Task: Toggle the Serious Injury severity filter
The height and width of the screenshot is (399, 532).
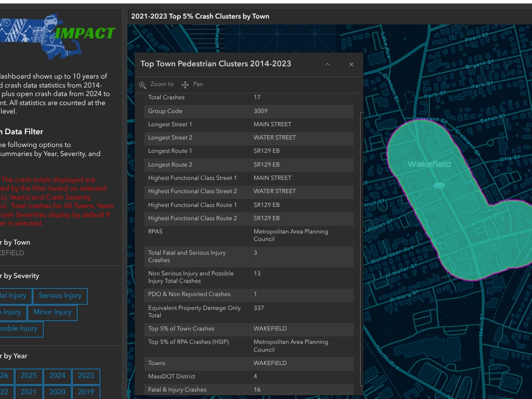Action: tap(60, 296)
